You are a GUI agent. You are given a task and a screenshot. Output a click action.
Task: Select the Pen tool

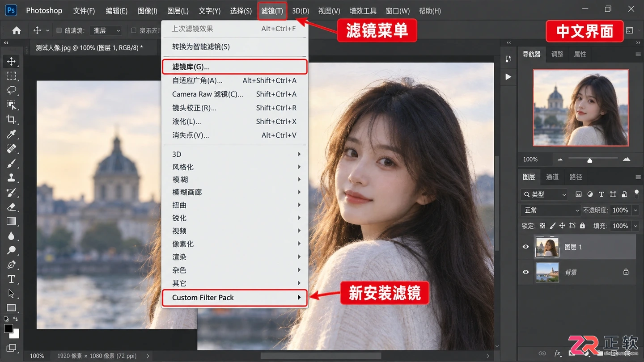[11, 265]
